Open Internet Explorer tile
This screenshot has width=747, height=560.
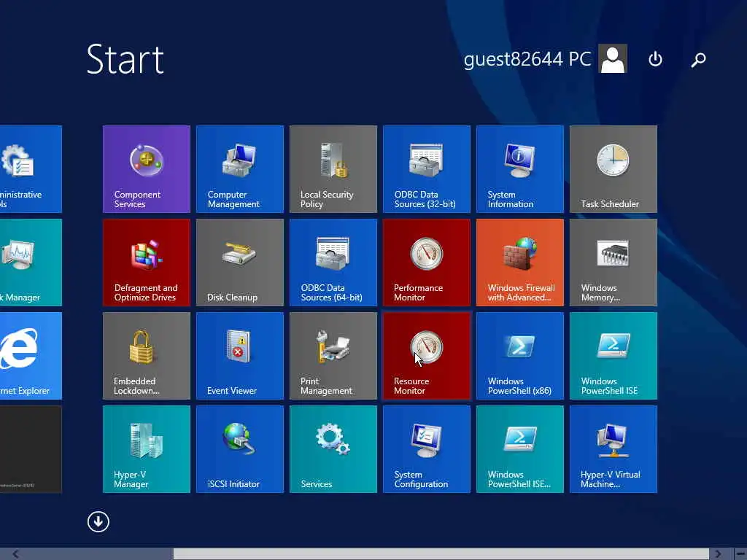[x=31, y=356]
